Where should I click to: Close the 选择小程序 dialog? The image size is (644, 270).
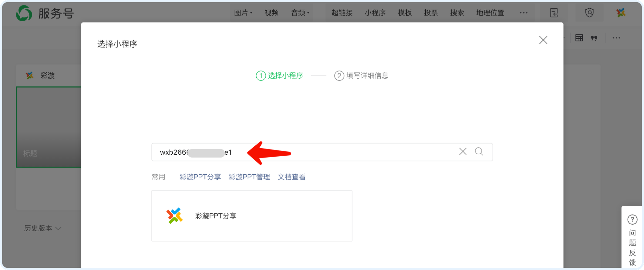pos(543,40)
